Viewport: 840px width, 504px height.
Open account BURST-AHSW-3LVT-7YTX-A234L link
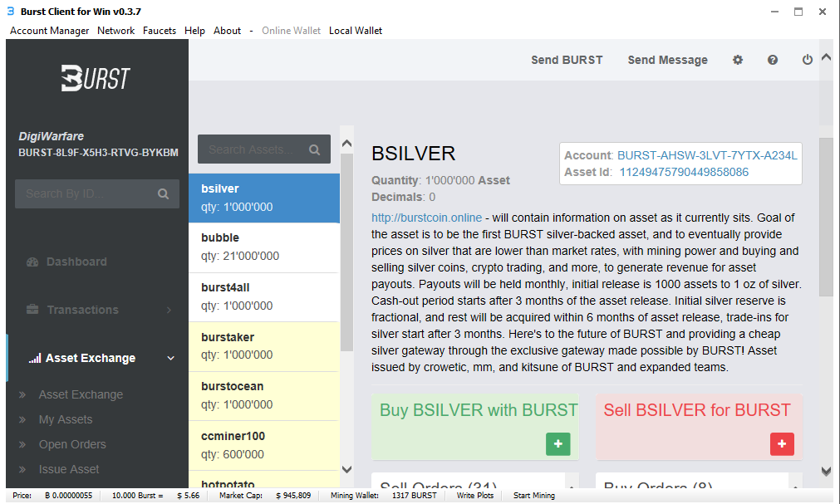click(x=707, y=155)
